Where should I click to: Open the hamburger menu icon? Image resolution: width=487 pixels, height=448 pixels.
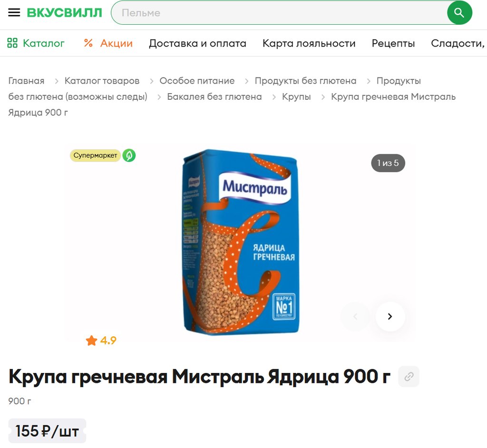pos(14,12)
